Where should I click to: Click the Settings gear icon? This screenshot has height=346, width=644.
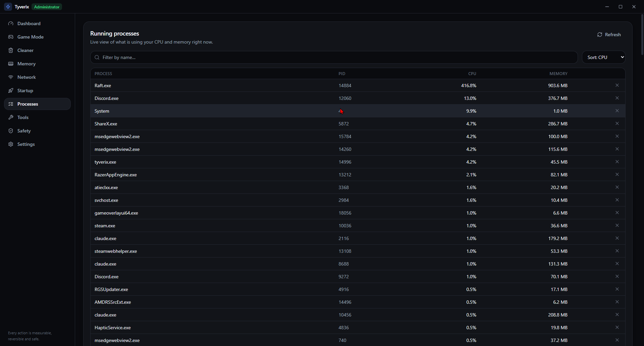[x=11, y=144]
